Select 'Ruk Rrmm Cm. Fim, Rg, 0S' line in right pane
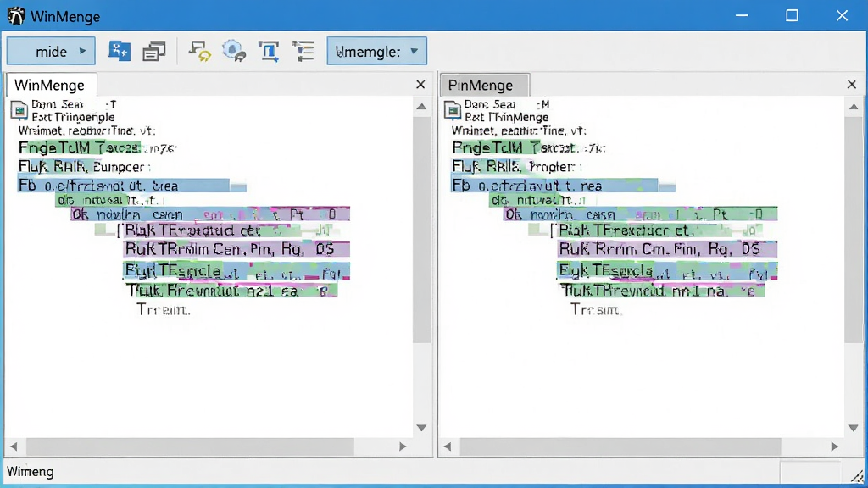Image resolution: width=868 pixels, height=488 pixels. 667,250
